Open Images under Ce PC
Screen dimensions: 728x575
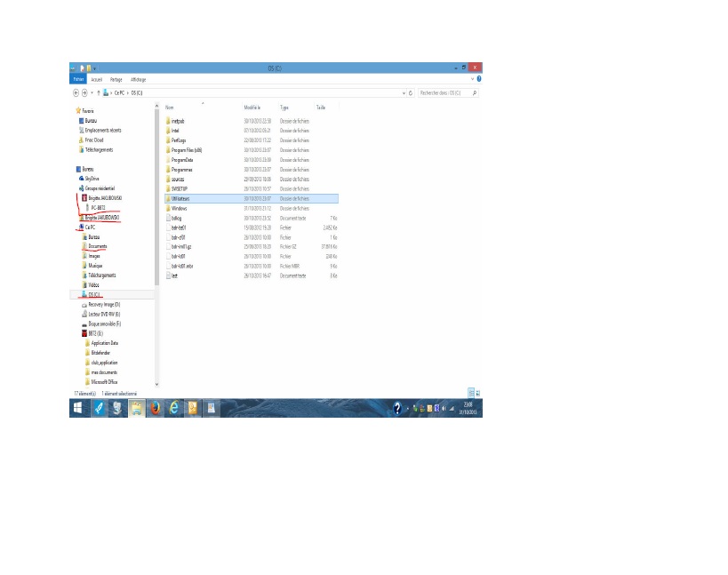click(94, 256)
